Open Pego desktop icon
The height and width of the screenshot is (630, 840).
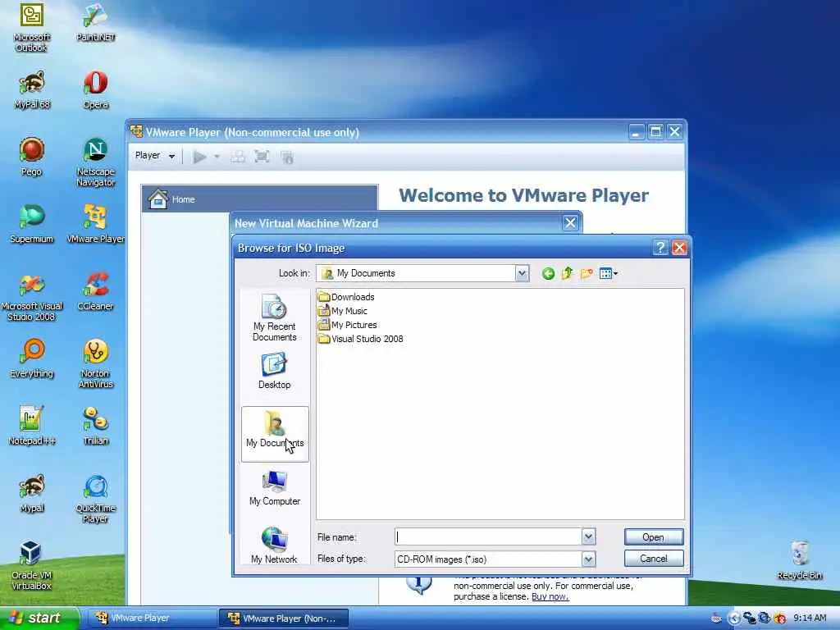pyautogui.click(x=32, y=157)
